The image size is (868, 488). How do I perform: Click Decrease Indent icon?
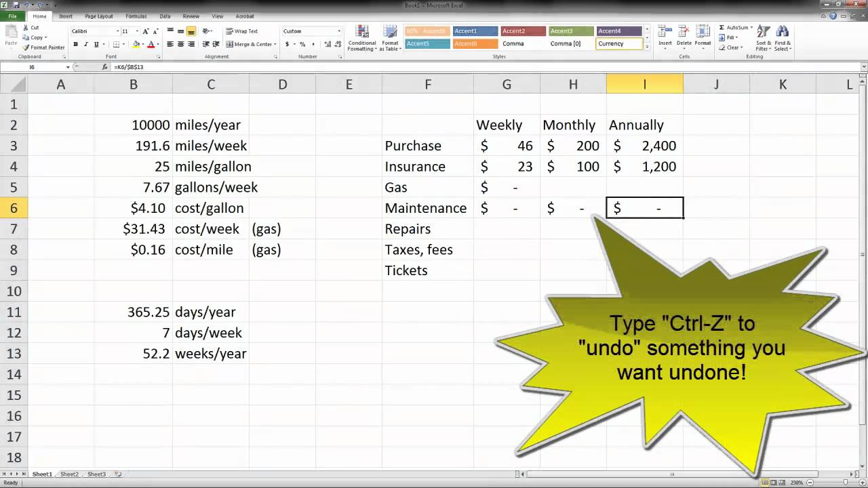pyautogui.click(x=205, y=44)
